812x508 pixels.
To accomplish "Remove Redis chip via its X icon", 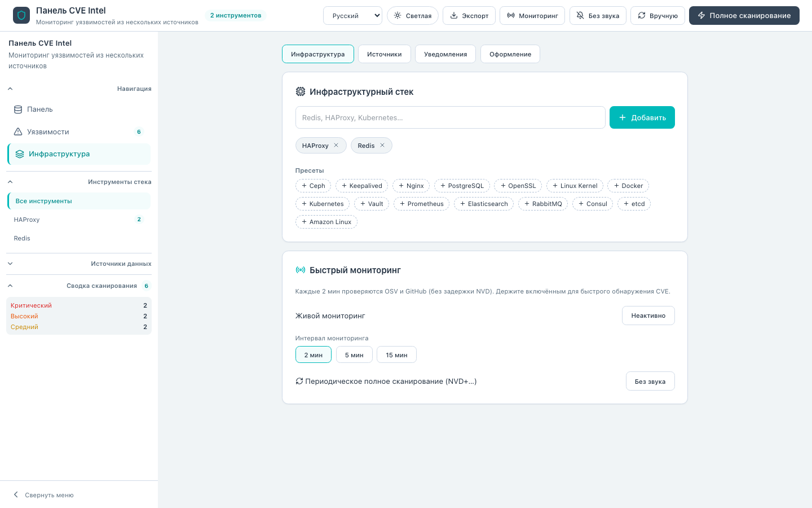I will (x=382, y=145).
